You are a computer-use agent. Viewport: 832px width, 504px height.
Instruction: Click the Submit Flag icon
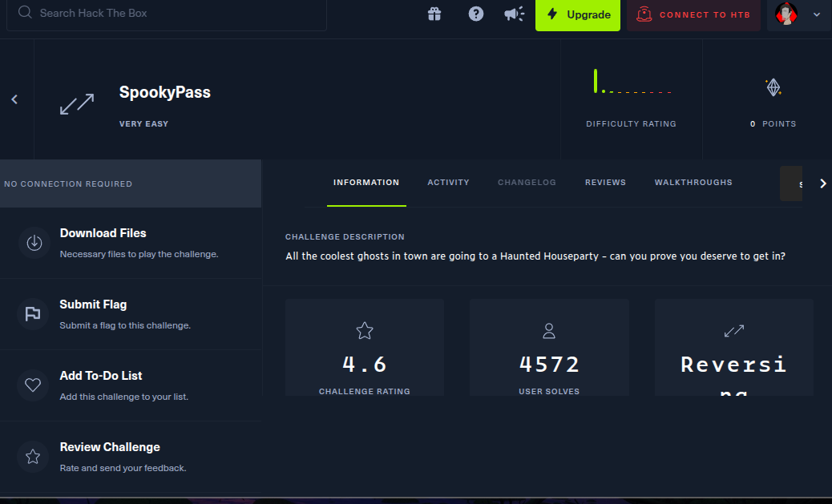click(x=33, y=314)
